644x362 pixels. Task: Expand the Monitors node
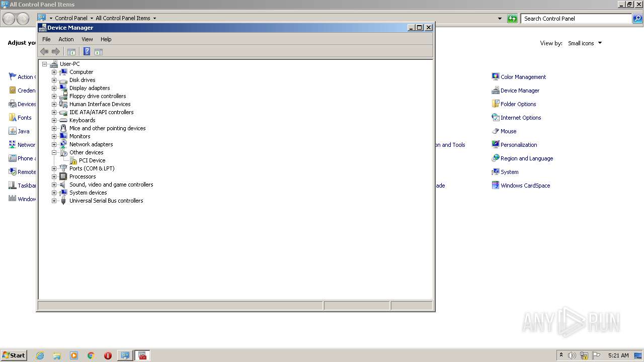pos(54,136)
